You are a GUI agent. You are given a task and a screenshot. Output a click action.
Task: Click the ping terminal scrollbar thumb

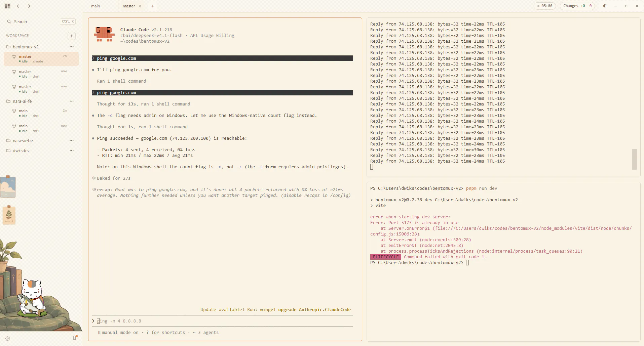[x=634, y=160]
